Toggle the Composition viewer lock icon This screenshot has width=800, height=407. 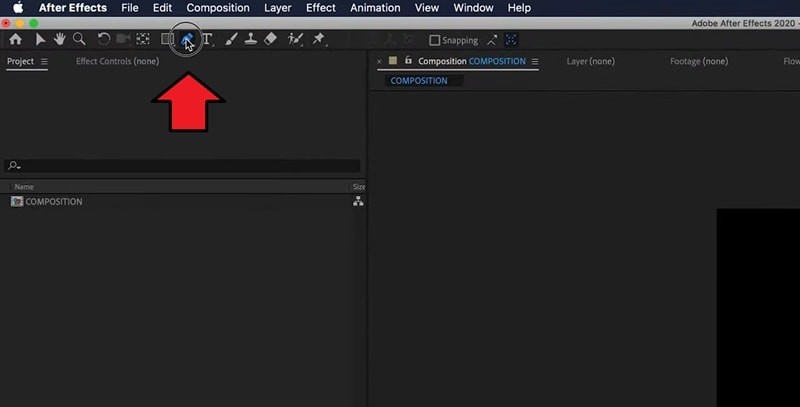point(408,60)
